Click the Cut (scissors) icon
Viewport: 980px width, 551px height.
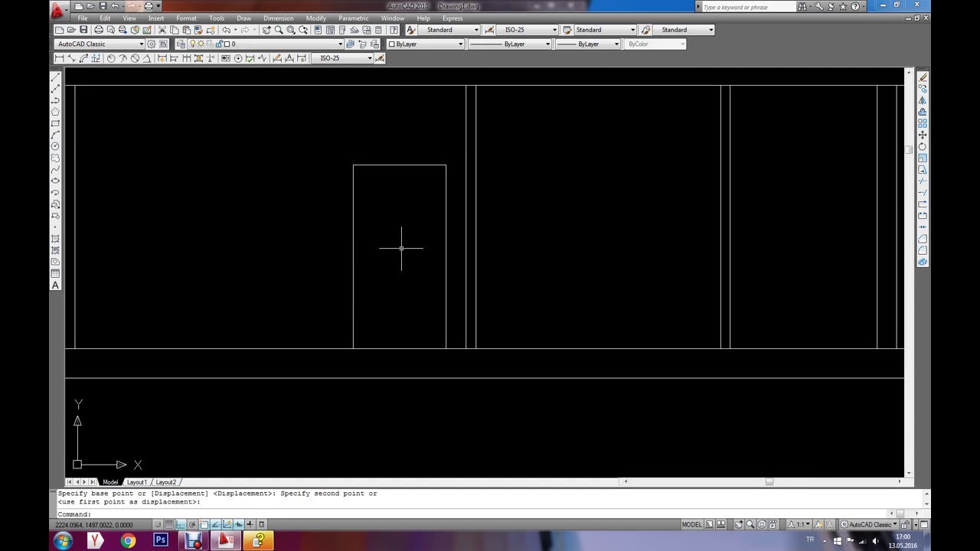coord(162,30)
